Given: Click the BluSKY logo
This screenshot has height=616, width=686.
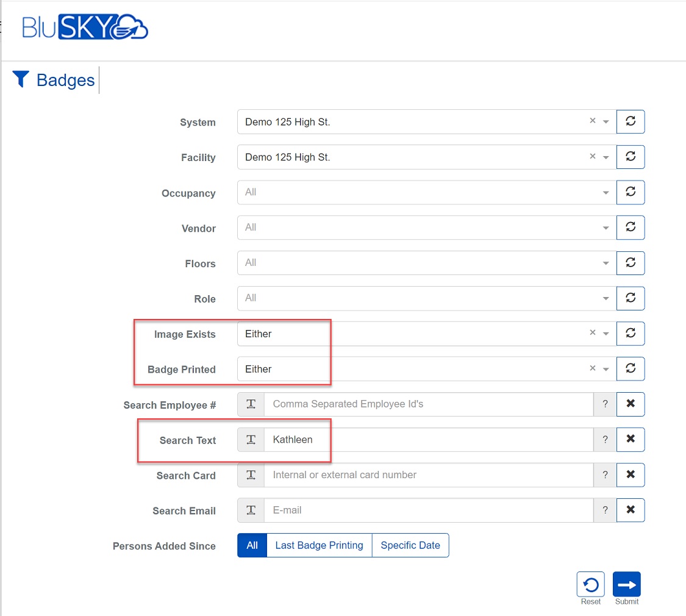Looking at the screenshot, I should click(85, 27).
